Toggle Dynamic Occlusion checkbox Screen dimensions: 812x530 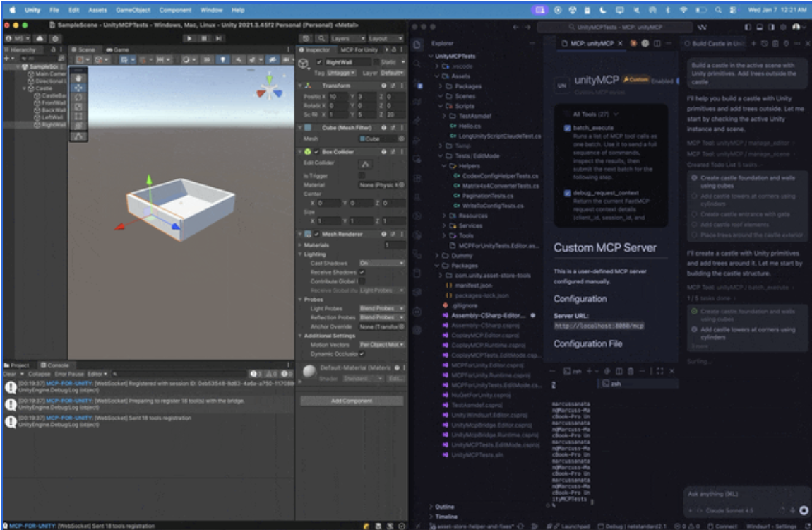(x=362, y=354)
